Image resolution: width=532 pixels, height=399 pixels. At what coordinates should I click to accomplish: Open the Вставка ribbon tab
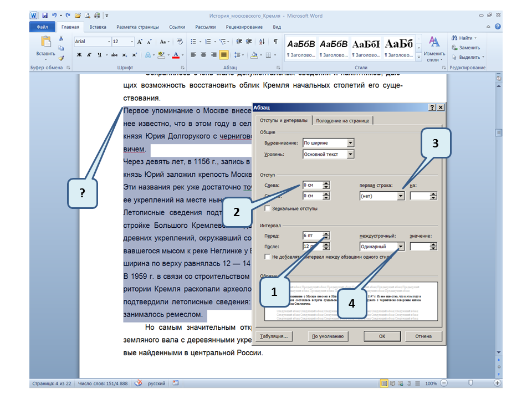click(98, 27)
